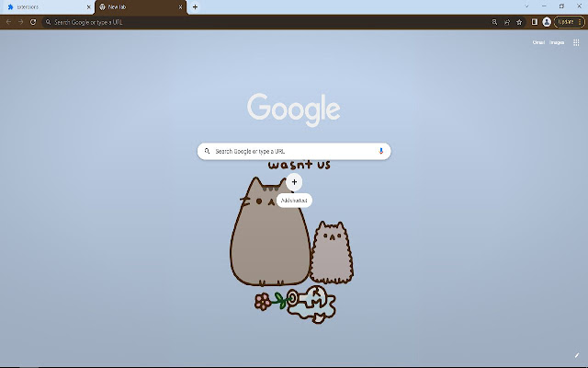The width and height of the screenshot is (588, 368).
Task: Restore down the browser window
Action: 561,6
